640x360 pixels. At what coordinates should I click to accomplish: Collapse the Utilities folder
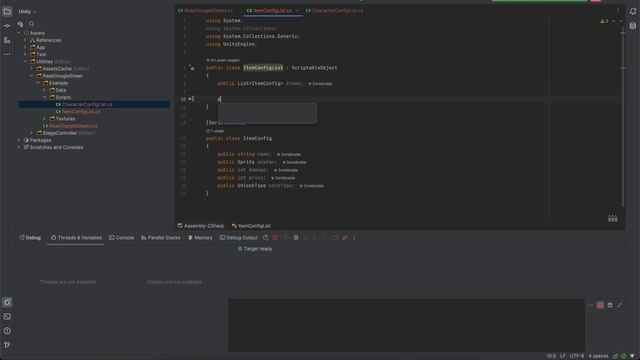pos(25,62)
